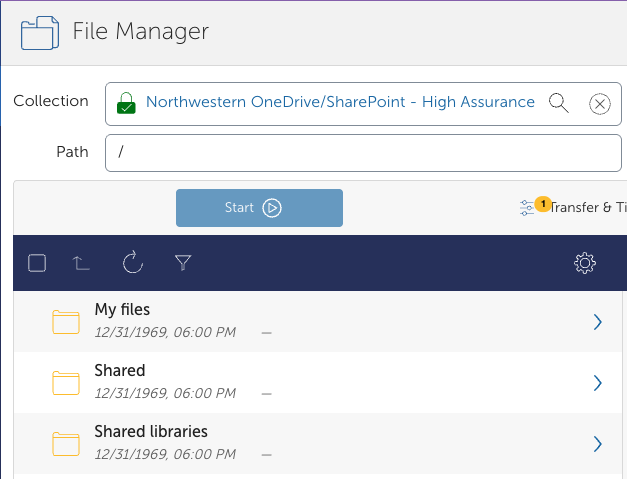Select the My files folder row

click(318, 321)
